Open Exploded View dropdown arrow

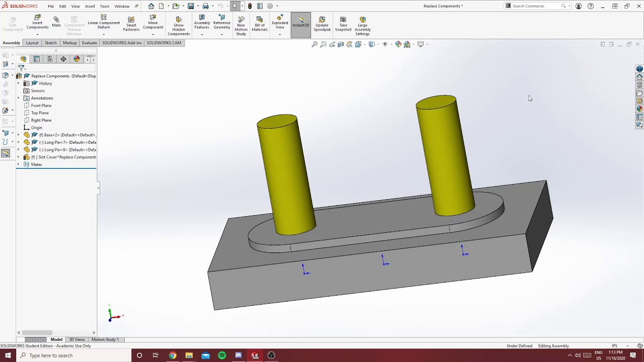[280, 34]
